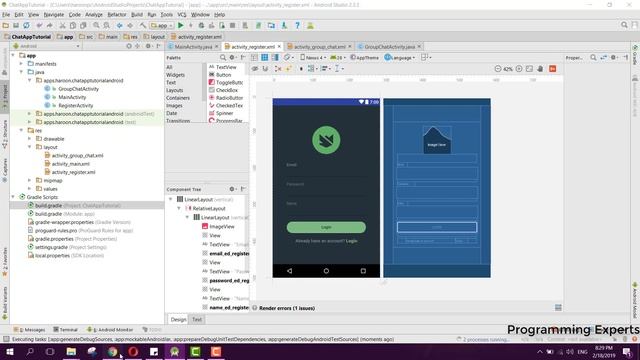Open the API 26 version dropdown

pos(338,58)
